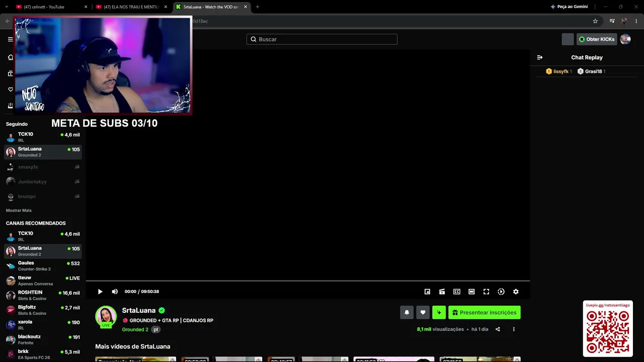This screenshot has width=644, height=362.
Task: Mute the video player volume
Action: point(115,292)
